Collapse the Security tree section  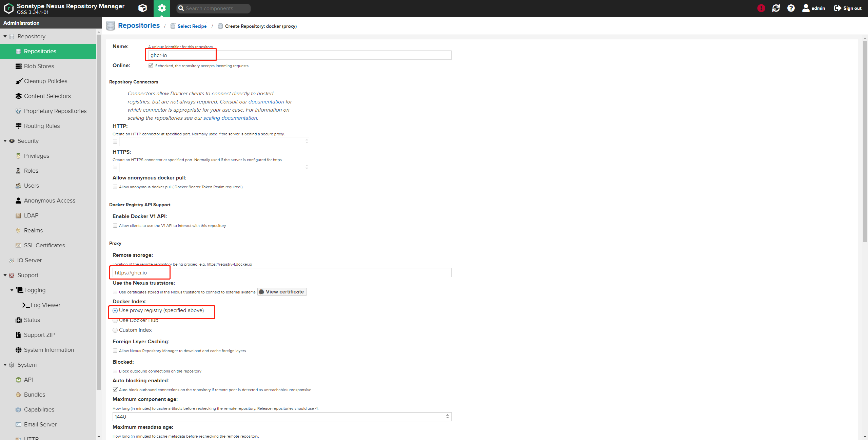5,141
